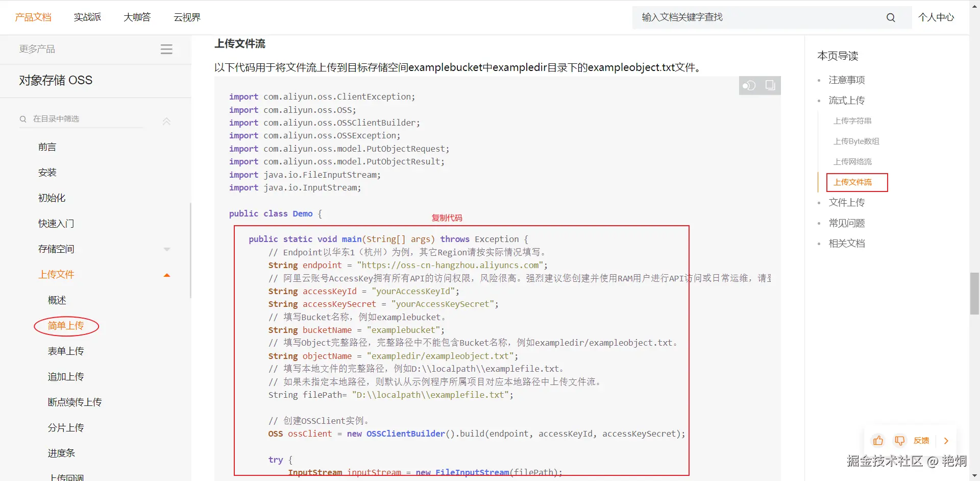Click the search magnifier icon in header
980x481 pixels.
click(x=891, y=17)
